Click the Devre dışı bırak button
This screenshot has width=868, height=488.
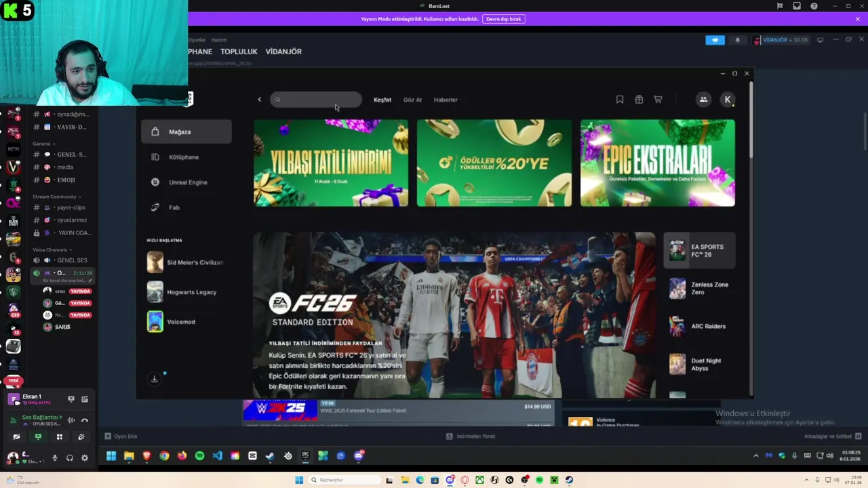coord(504,19)
